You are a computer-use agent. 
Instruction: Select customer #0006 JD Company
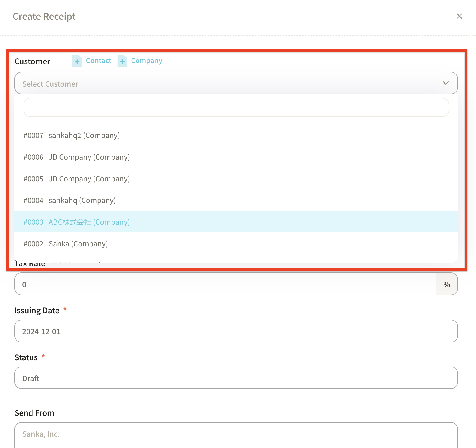(77, 157)
